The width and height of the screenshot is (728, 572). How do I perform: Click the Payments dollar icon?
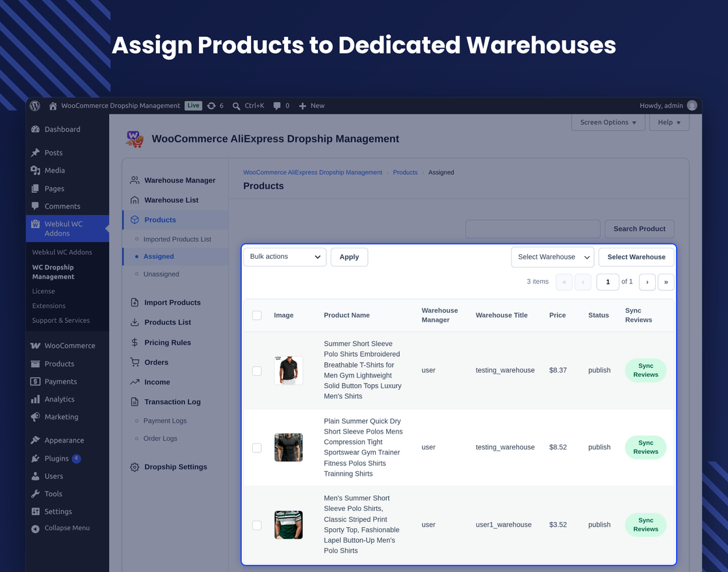click(35, 381)
